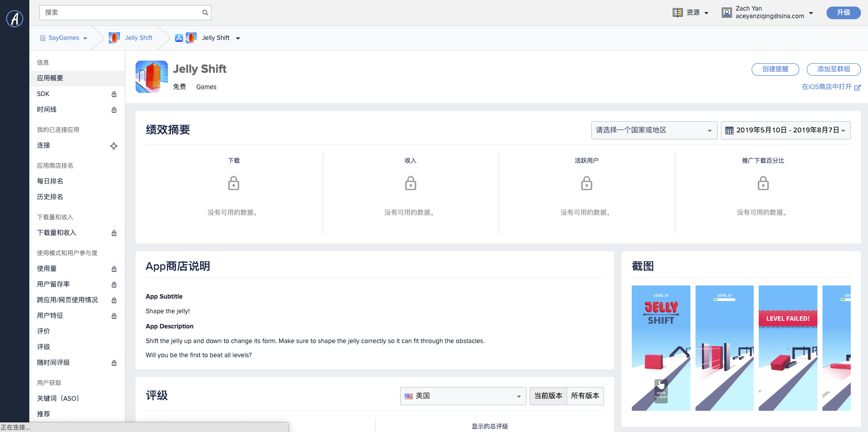This screenshot has width=868, height=432.
Task: Click the lock icon beside 使用量
Action: point(114,269)
